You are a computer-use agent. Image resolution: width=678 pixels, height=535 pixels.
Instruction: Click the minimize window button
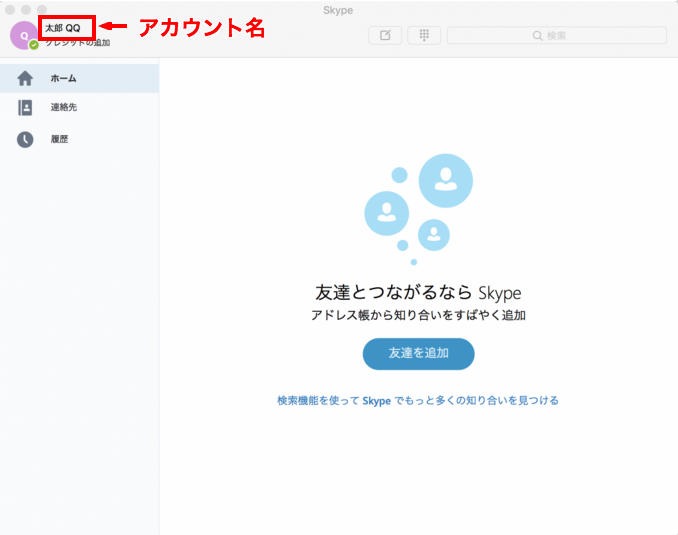click(26, 10)
